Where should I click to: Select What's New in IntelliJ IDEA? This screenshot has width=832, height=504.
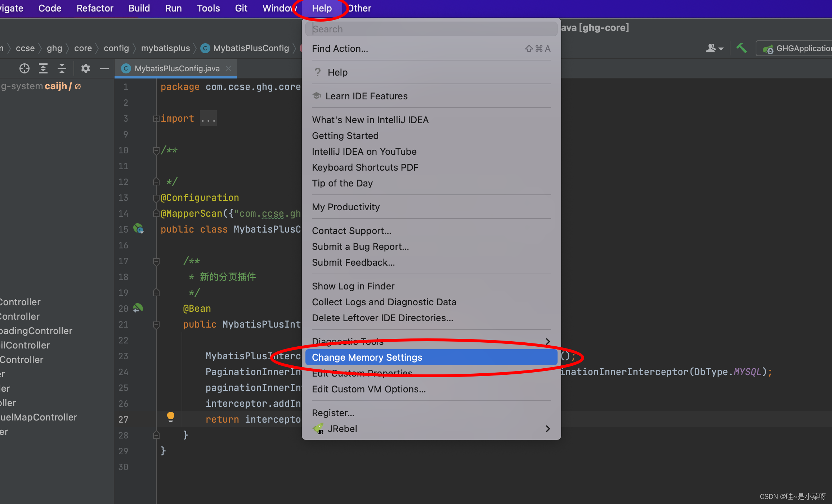[431, 120]
